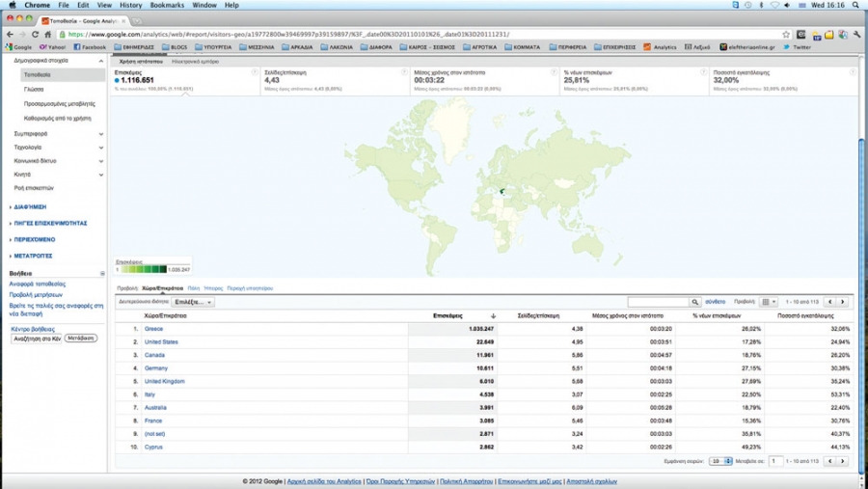Open the rows-per-page dropdown showing 10

(x=721, y=461)
